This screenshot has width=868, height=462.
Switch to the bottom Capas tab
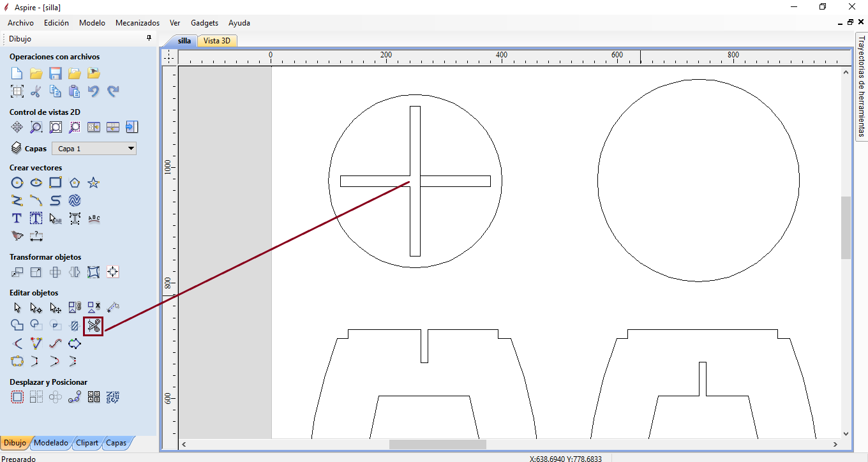pos(116,443)
